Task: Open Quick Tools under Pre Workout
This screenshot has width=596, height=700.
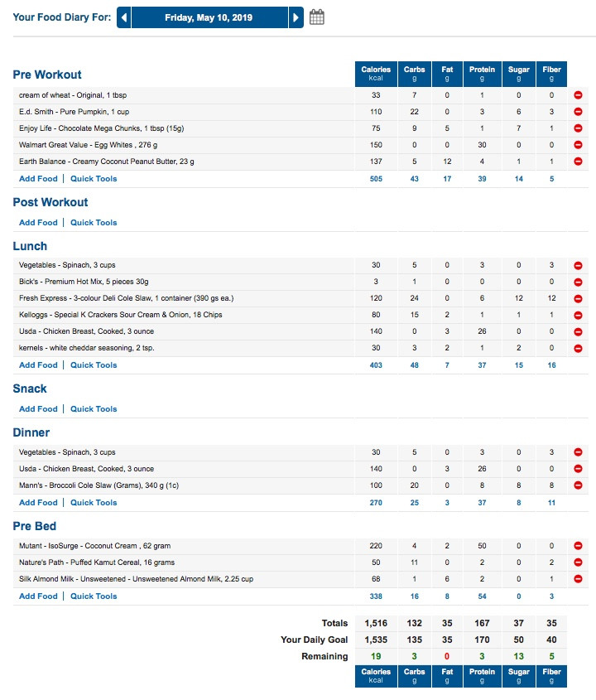Action: 94,179
